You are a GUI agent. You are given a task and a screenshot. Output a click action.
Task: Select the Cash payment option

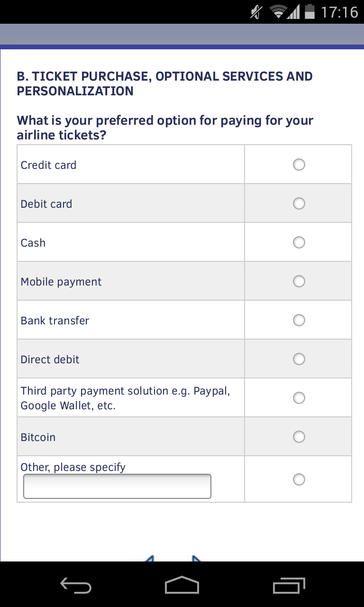299,242
